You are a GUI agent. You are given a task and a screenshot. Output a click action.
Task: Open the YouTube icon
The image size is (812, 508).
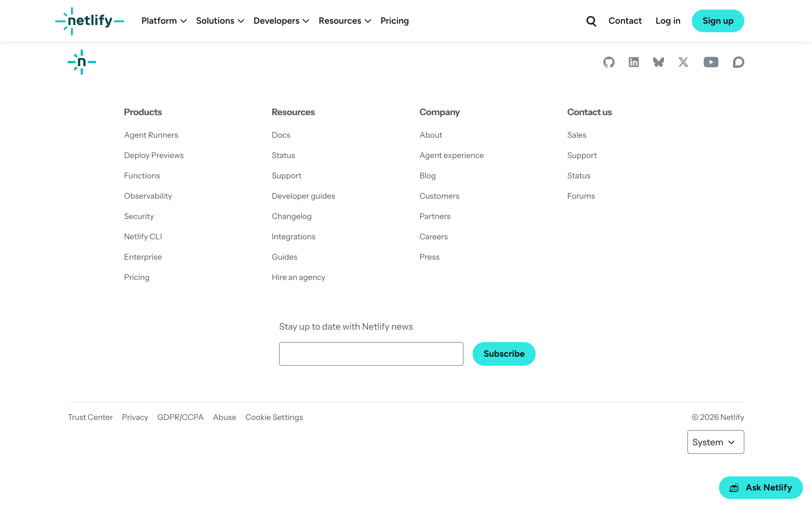[x=711, y=62]
